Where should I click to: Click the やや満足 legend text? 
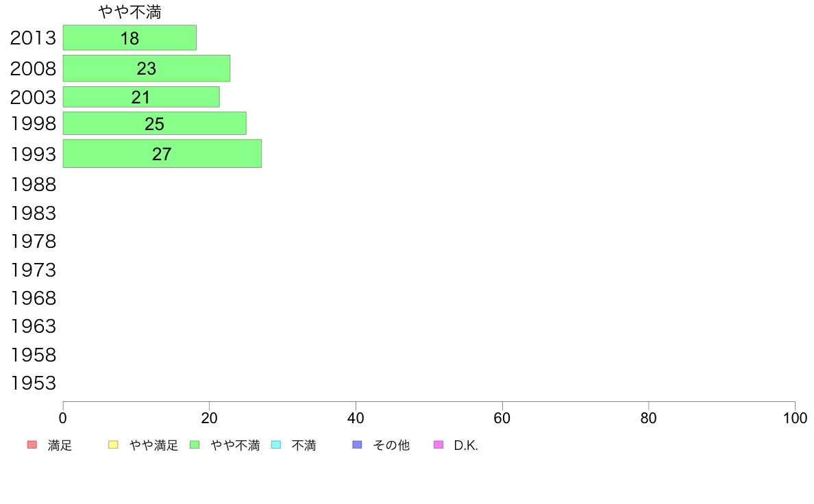coord(153,445)
